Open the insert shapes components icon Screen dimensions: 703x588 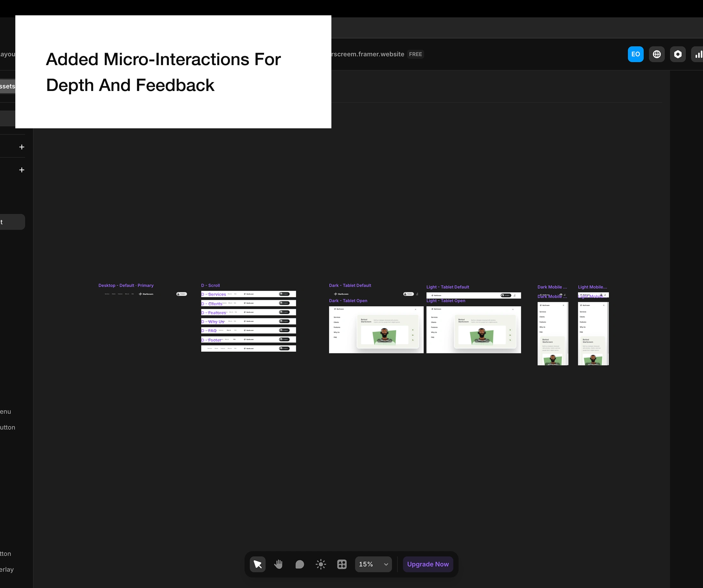tap(342, 564)
